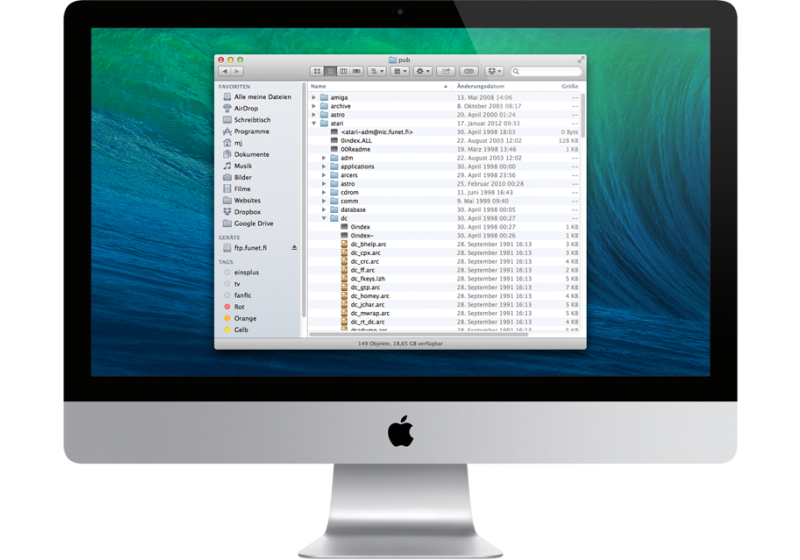This screenshot has height=560, width=800.
Task: Open the Action gear menu
Action: click(423, 71)
